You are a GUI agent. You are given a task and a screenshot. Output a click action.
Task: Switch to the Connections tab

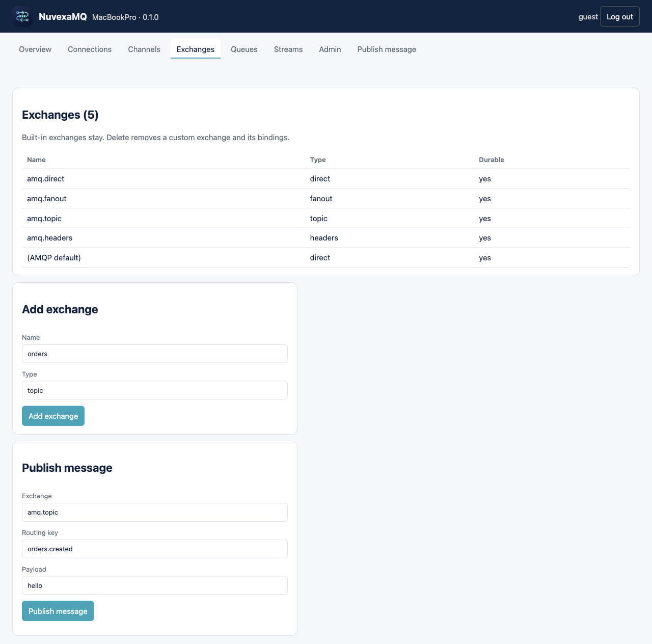coord(90,49)
